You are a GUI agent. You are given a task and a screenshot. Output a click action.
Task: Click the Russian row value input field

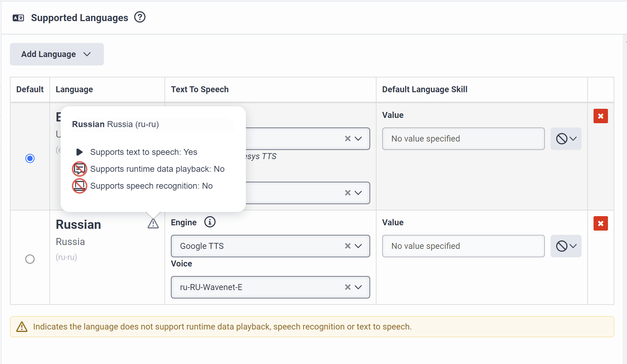463,246
